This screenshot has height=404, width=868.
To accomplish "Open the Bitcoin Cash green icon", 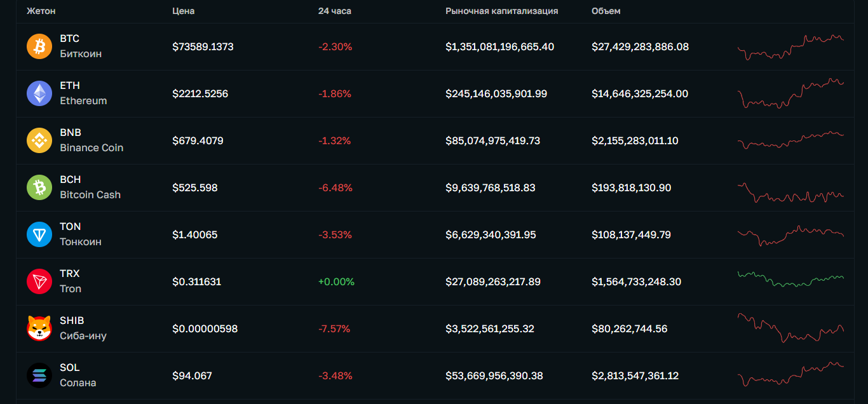I will coord(39,187).
